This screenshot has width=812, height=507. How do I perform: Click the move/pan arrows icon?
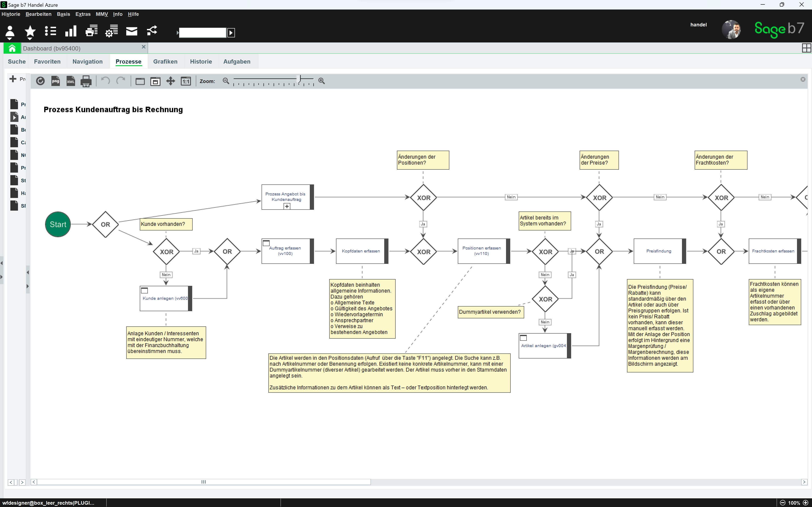[x=170, y=81]
